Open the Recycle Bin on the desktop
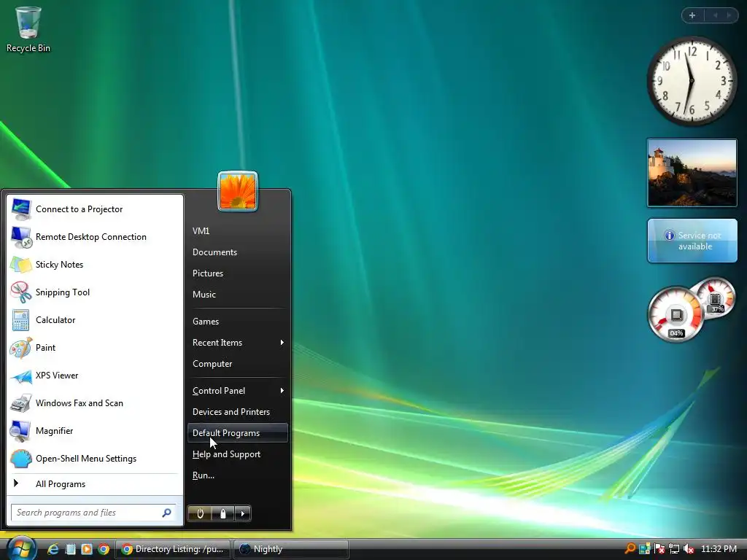The height and width of the screenshot is (560, 747). (28, 29)
